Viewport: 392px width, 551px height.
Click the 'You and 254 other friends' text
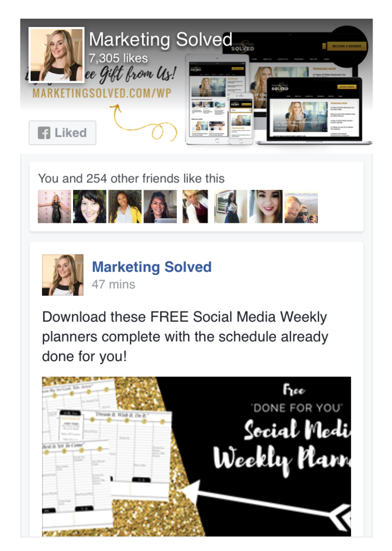click(131, 179)
